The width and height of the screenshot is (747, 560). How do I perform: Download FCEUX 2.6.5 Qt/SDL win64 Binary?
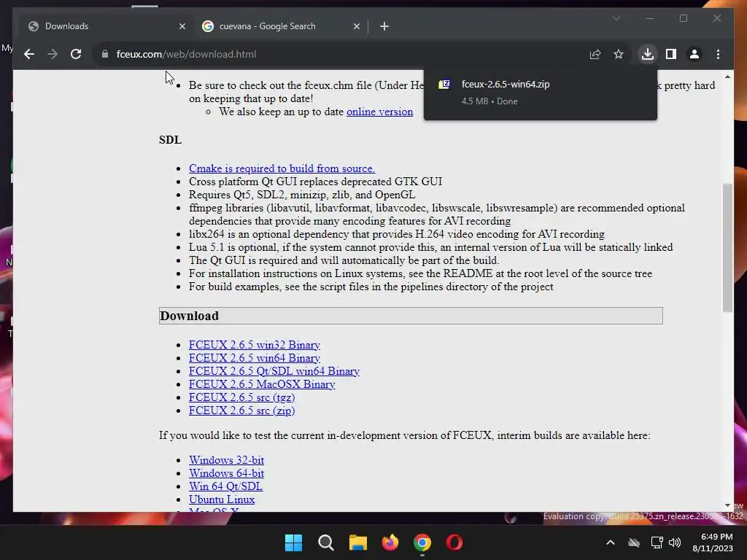click(x=274, y=371)
